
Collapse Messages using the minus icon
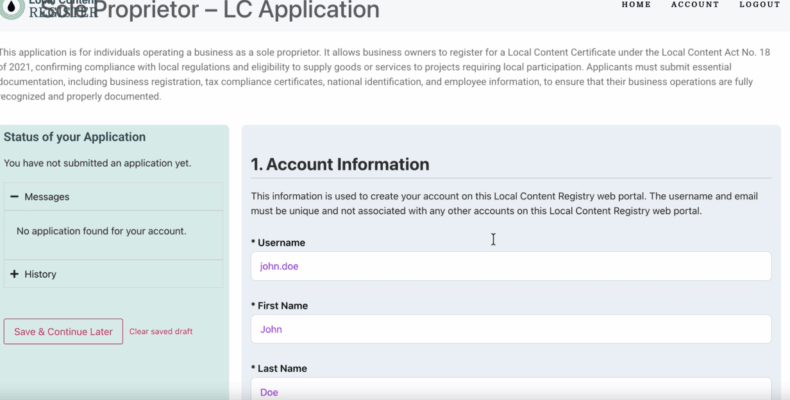(15, 197)
